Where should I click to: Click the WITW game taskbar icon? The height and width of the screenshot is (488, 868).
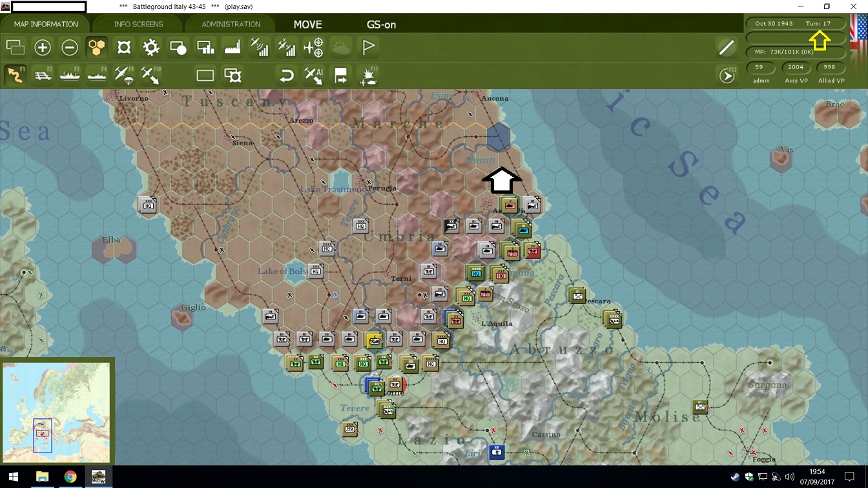(x=99, y=477)
